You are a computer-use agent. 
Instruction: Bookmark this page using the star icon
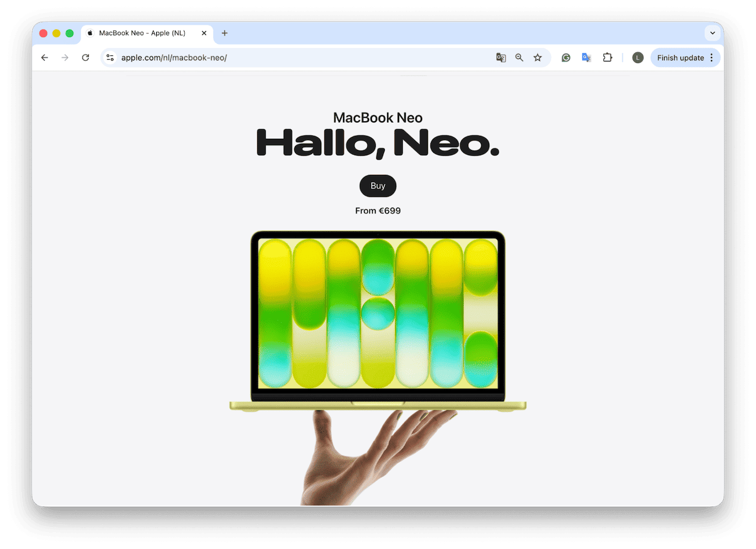tap(538, 57)
